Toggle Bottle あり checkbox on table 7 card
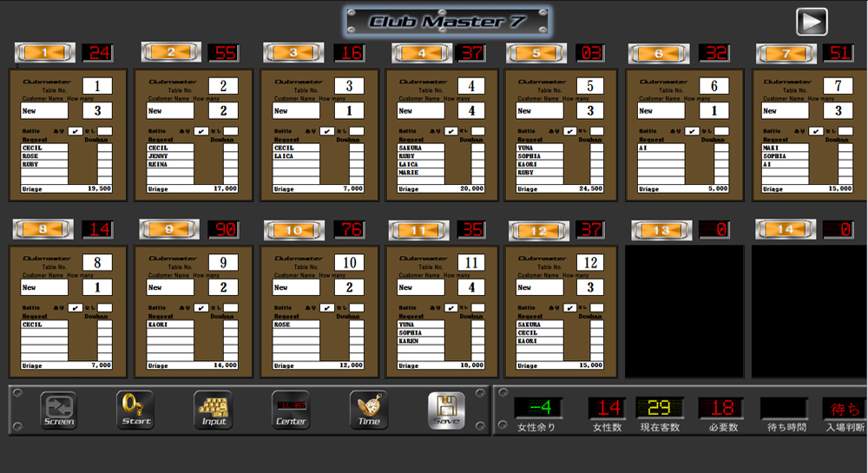 point(815,131)
